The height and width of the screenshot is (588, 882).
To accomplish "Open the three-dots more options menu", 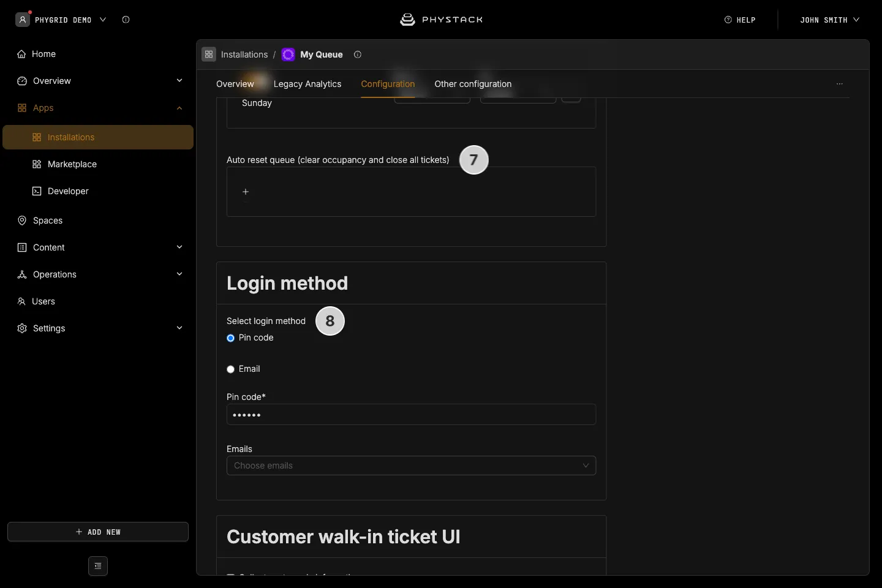I will tap(840, 84).
